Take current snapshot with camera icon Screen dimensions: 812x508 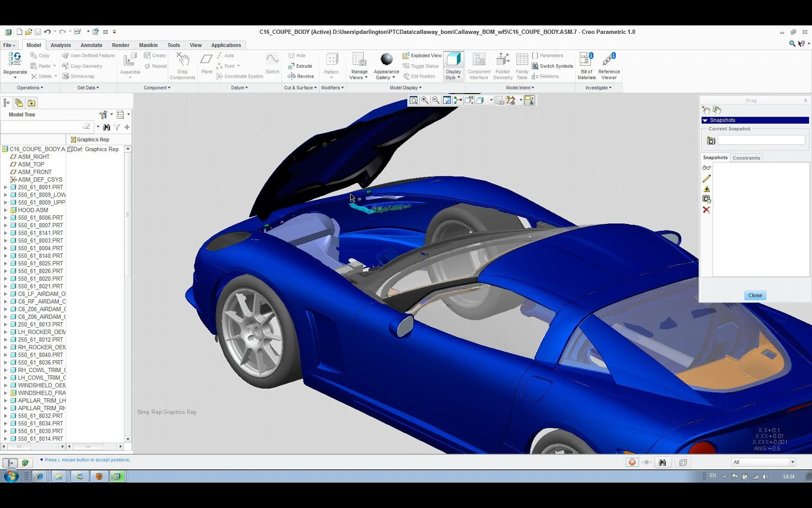(x=711, y=140)
